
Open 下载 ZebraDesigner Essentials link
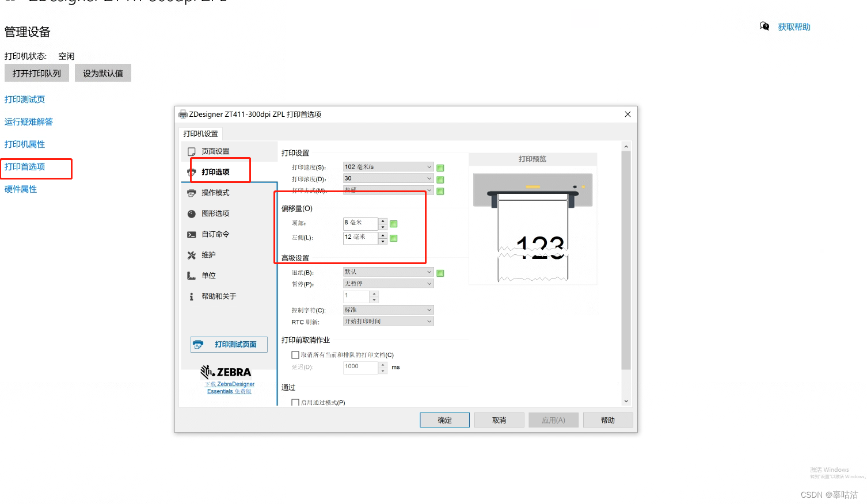(230, 388)
